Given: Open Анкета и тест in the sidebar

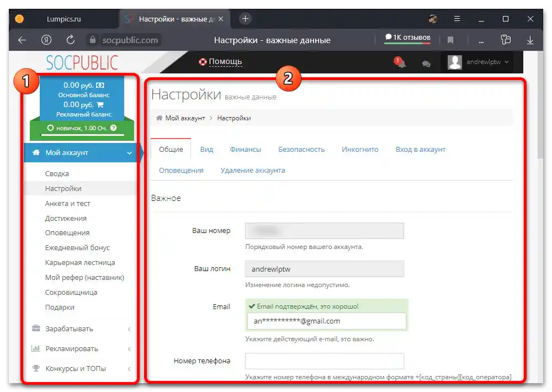Looking at the screenshot, I should (67, 204).
